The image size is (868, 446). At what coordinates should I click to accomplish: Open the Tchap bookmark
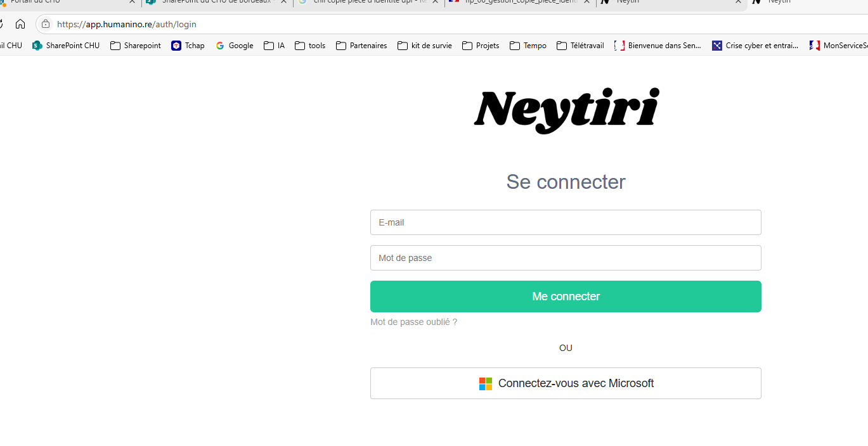(x=188, y=46)
